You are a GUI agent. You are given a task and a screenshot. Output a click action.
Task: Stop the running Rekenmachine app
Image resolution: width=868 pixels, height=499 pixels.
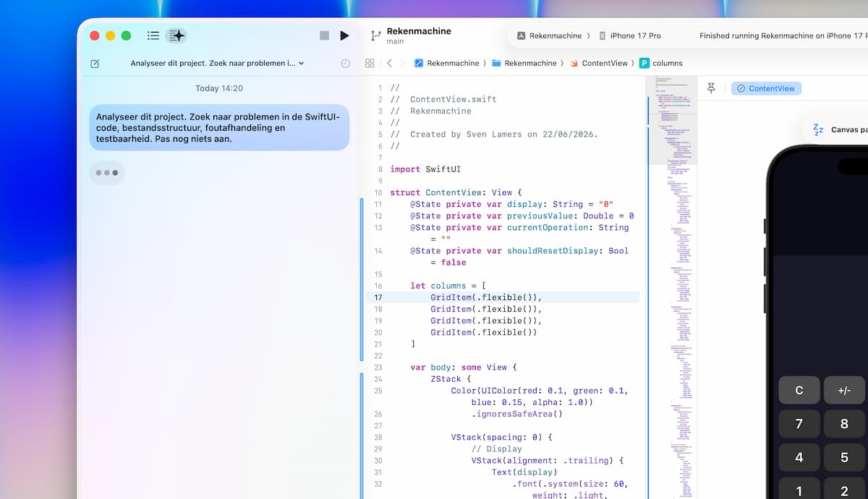(324, 35)
